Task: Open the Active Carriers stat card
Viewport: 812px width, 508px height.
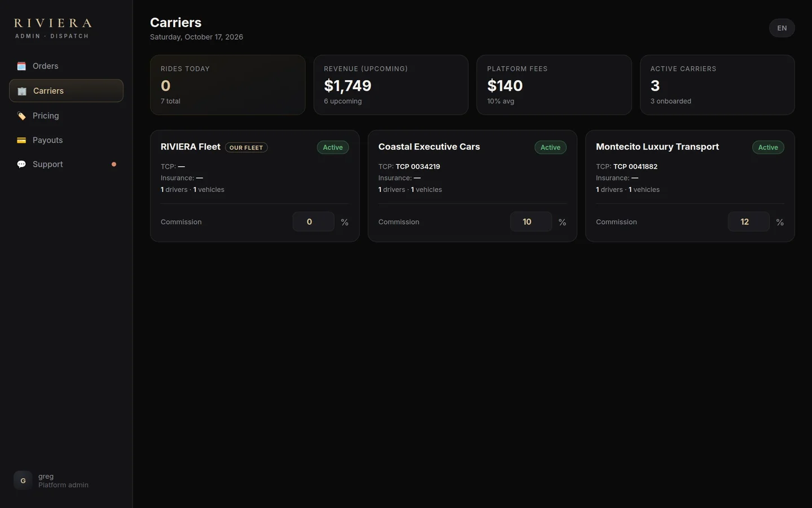Action: tap(717, 85)
